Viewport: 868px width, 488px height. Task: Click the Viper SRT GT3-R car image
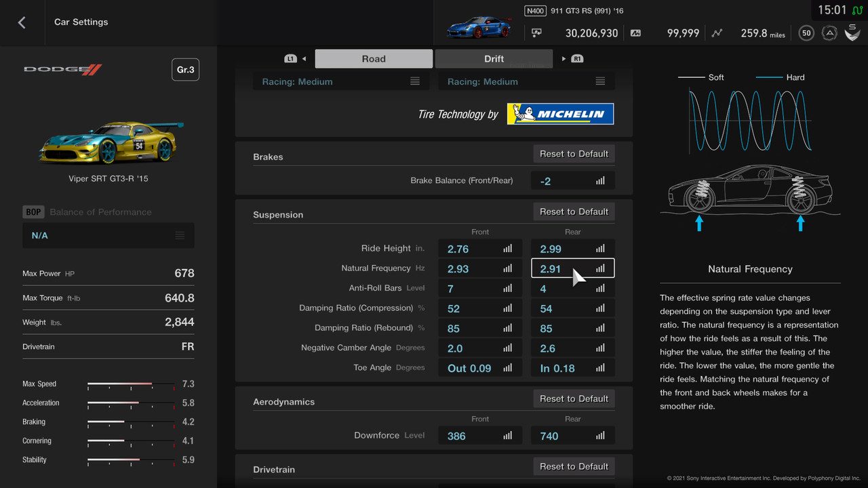coord(111,142)
